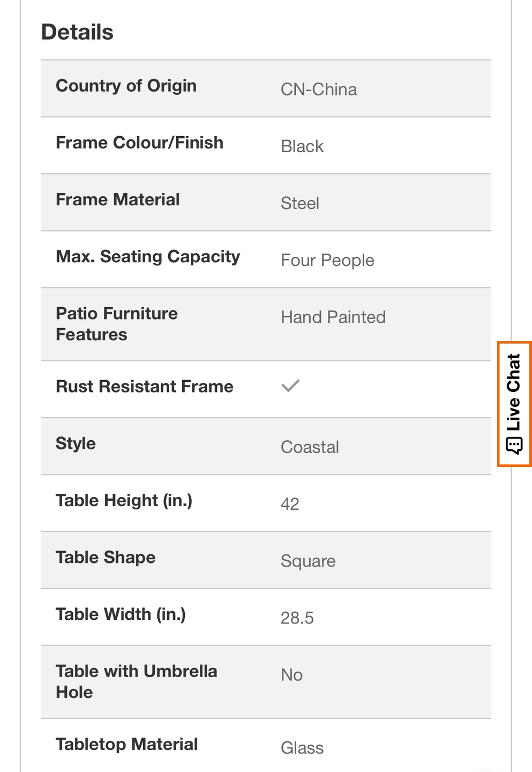This screenshot has width=532, height=772.
Task: Select the Glass tabletop material value
Action: (x=302, y=748)
